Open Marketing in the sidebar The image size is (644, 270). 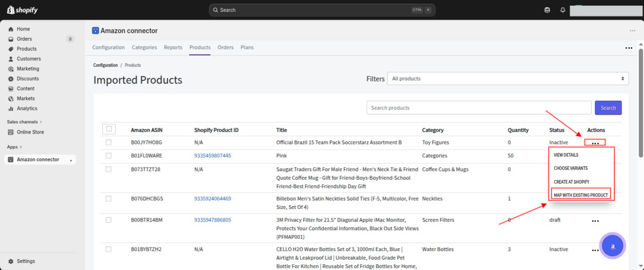pyautogui.click(x=28, y=69)
